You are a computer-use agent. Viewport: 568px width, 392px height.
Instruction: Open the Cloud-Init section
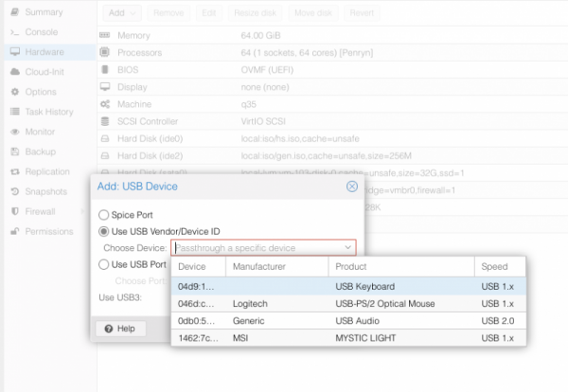point(44,72)
